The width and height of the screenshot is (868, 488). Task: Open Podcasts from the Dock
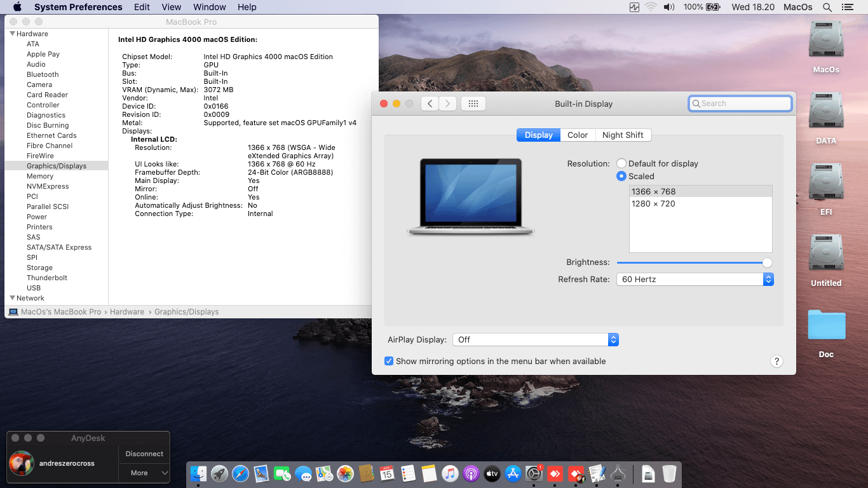tap(471, 473)
